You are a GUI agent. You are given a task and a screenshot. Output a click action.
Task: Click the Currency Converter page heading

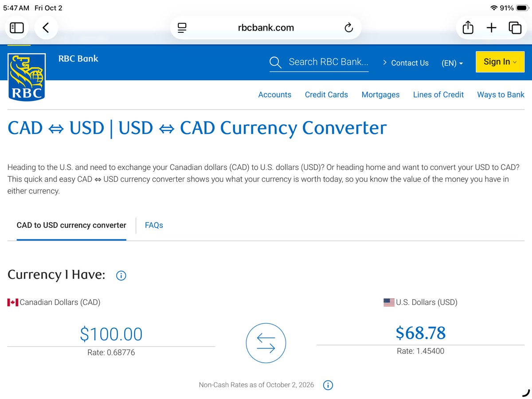click(x=197, y=128)
